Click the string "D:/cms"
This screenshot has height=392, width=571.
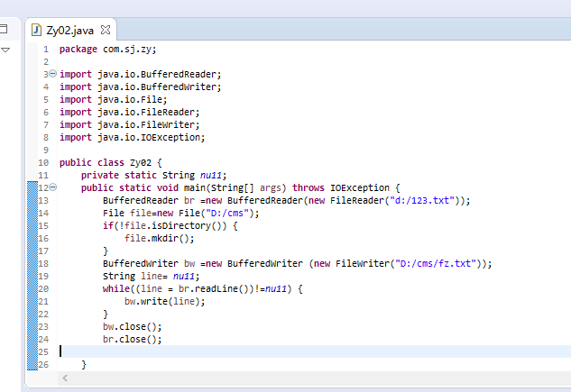[x=227, y=213]
